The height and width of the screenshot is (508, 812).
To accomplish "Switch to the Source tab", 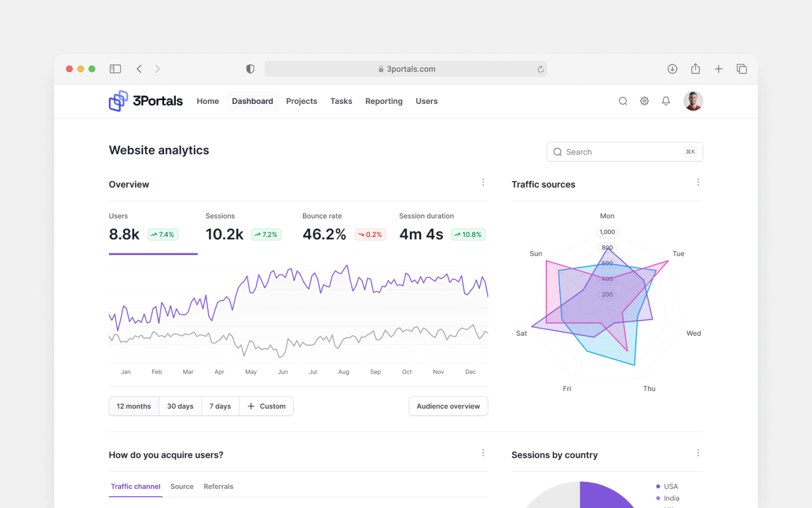I will [182, 486].
